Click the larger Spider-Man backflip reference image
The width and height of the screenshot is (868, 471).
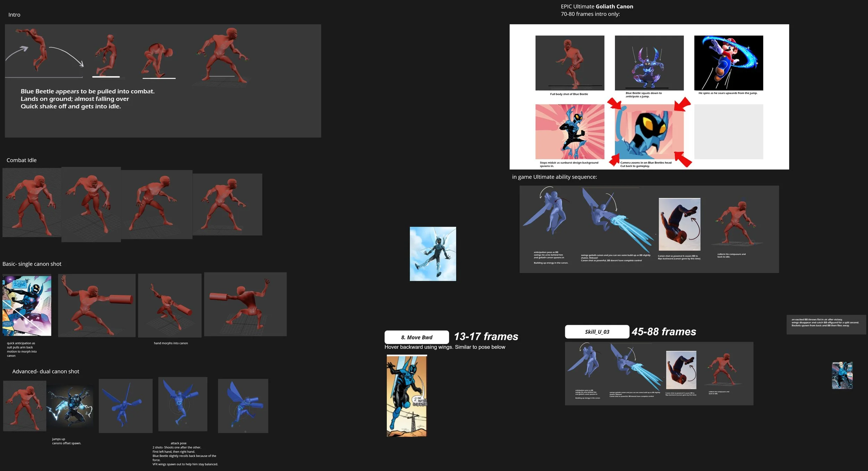click(679, 224)
